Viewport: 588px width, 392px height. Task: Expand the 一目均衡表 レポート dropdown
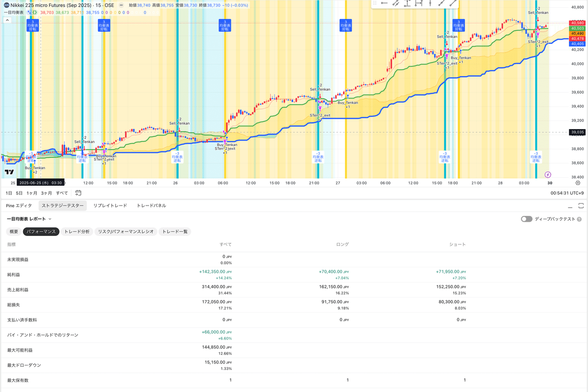(29, 219)
